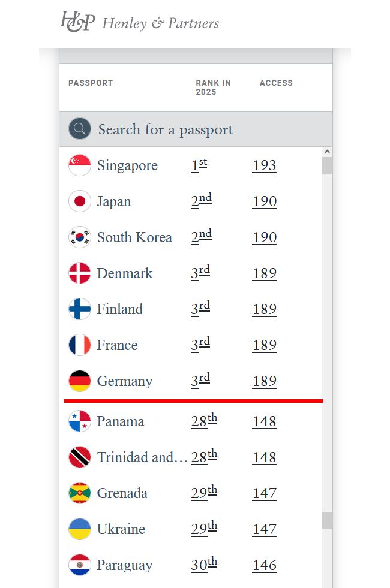
Task: Click the France country name
Action: [x=117, y=345]
